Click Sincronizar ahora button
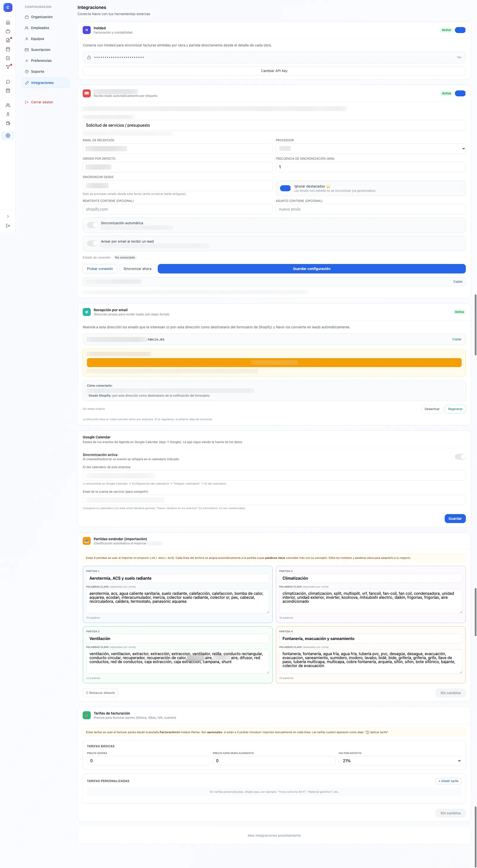477x868 pixels. [x=137, y=269]
